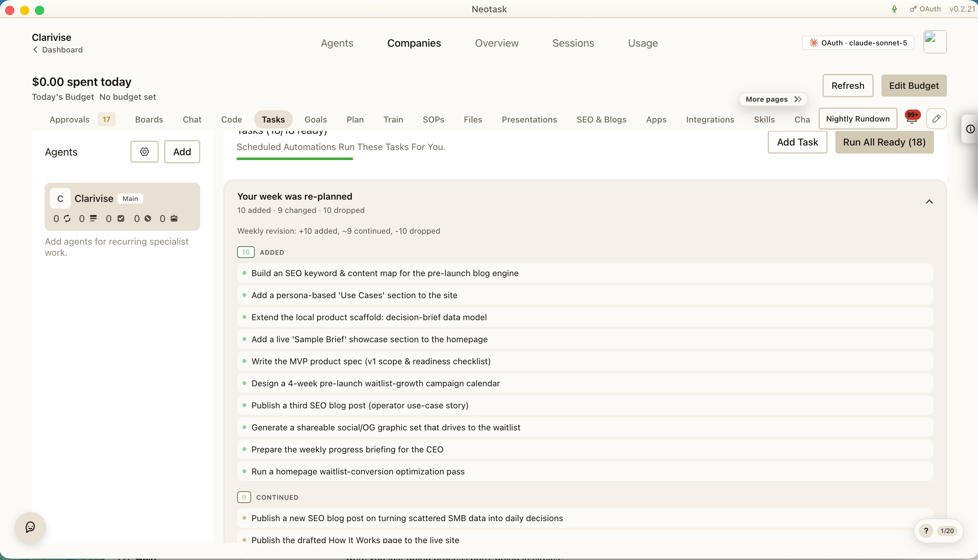Click the microphone icon in title bar
This screenshot has width=978, height=560.
[x=894, y=9]
